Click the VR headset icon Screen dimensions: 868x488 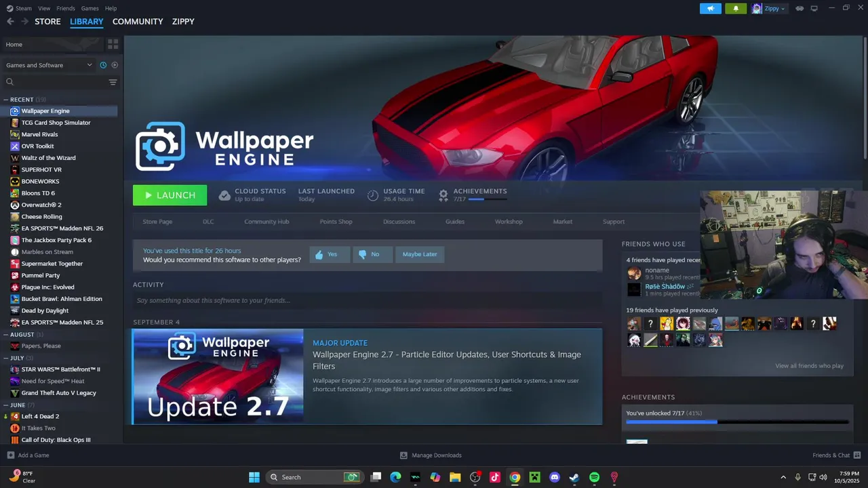tap(800, 8)
